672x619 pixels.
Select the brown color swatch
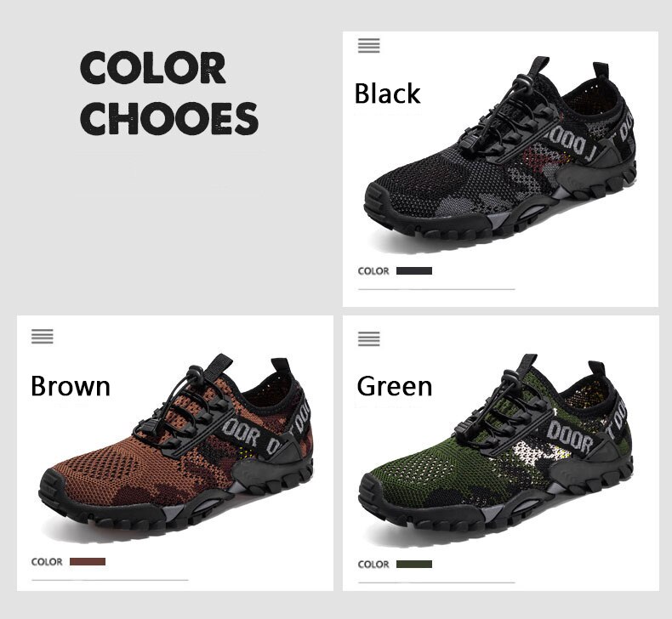click(88, 561)
